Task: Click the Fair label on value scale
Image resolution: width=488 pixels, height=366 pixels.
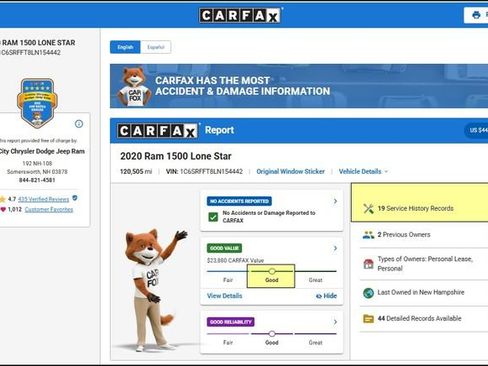Action: point(228,280)
